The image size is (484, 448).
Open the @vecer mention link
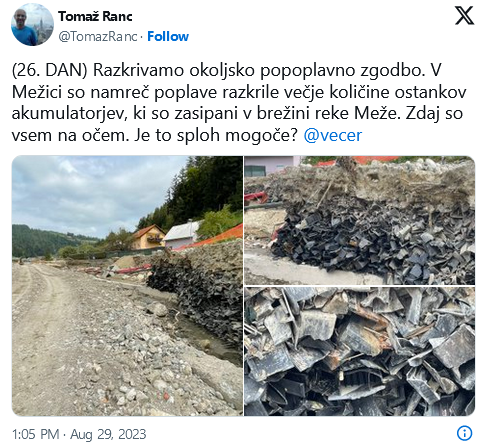pos(332,135)
